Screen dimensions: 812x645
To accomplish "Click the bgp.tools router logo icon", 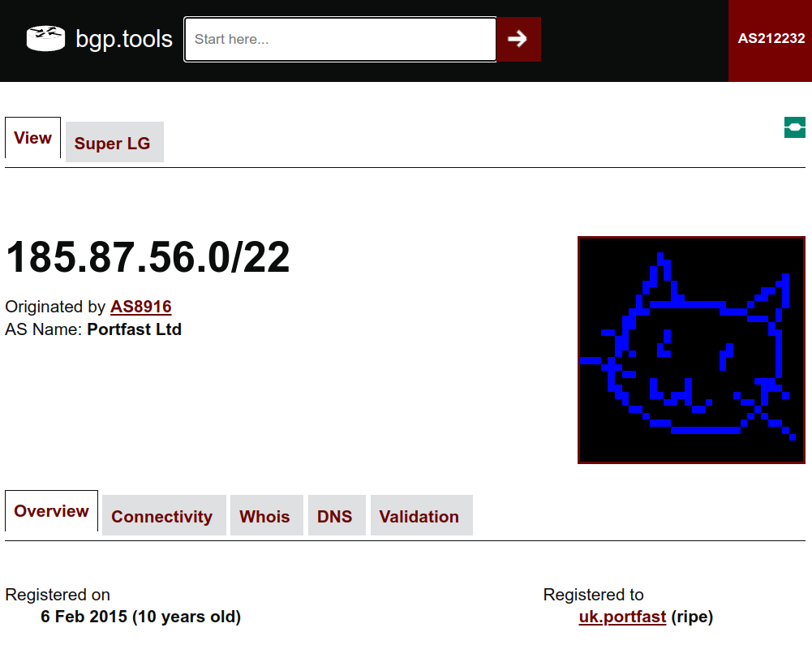I will click(45, 39).
